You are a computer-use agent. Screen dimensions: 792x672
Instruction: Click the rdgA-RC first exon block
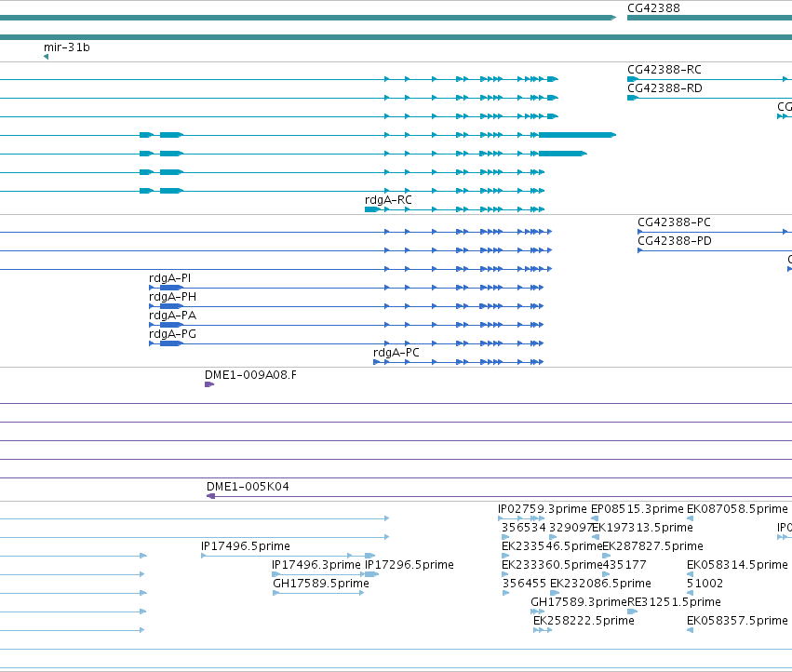click(x=371, y=209)
